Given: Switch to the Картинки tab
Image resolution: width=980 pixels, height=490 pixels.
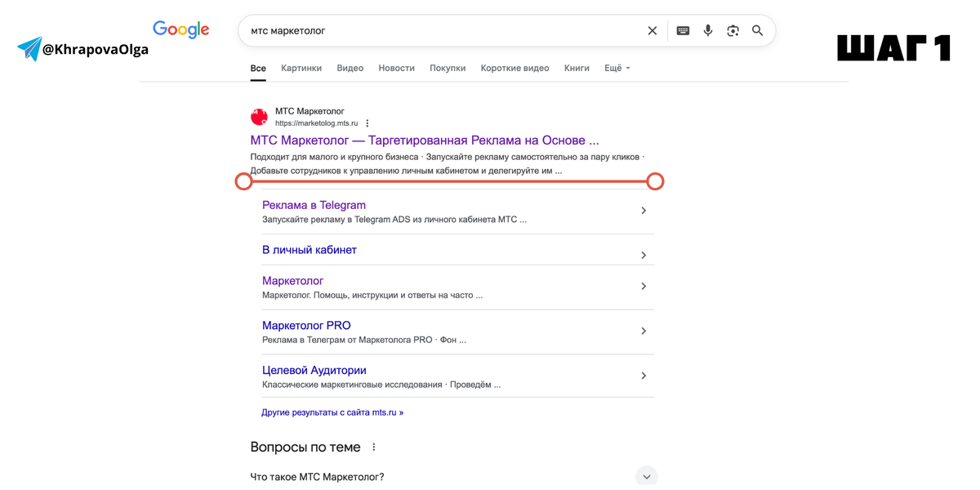Looking at the screenshot, I should coord(301,69).
